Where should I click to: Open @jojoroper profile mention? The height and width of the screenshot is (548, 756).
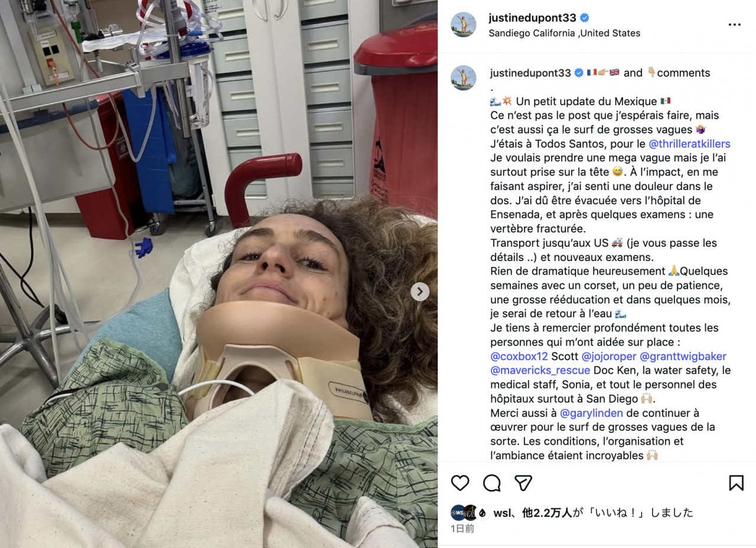pyautogui.click(x=609, y=356)
